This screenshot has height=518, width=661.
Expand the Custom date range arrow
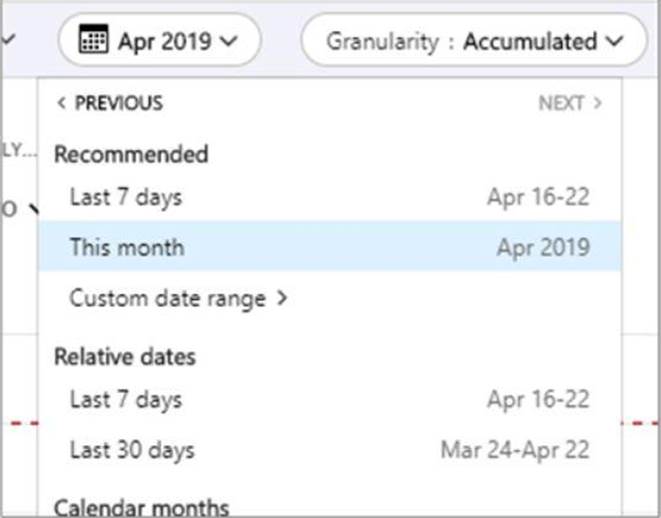[x=281, y=298]
